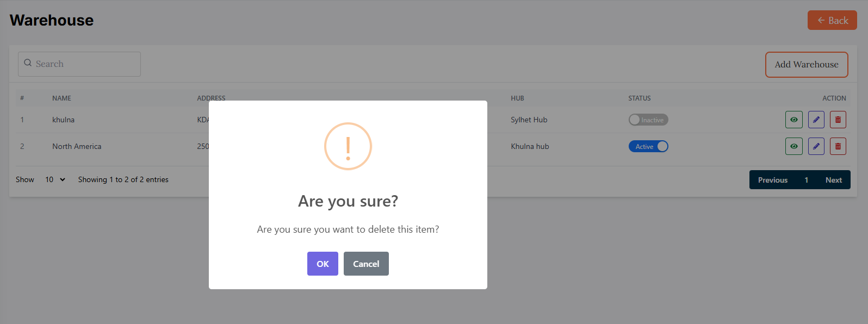Go to the Next page
Screen dimensions: 868x324
click(833, 180)
